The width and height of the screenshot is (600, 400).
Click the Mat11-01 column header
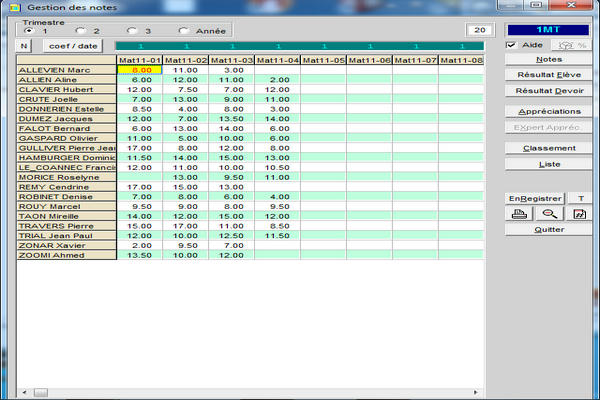pos(139,60)
